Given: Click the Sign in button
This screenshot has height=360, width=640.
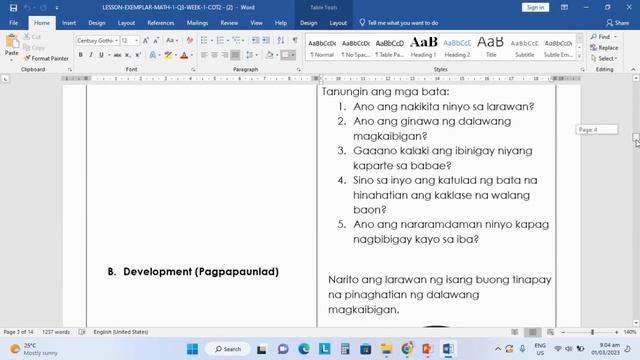Looking at the screenshot, I should tap(536, 7).
